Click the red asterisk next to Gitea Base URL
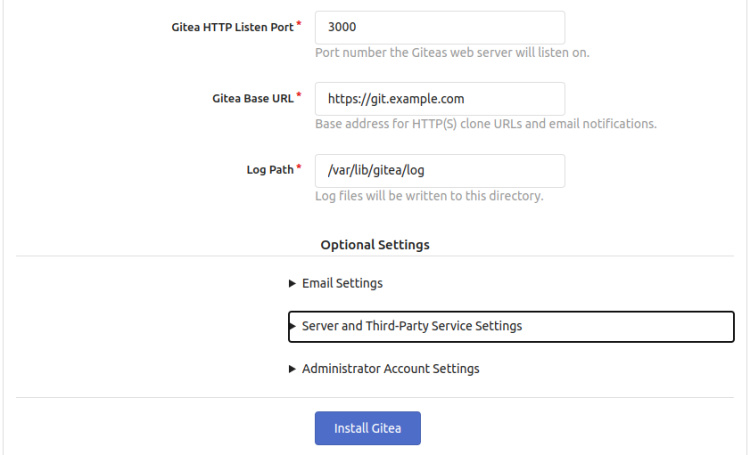 point(299,96)
